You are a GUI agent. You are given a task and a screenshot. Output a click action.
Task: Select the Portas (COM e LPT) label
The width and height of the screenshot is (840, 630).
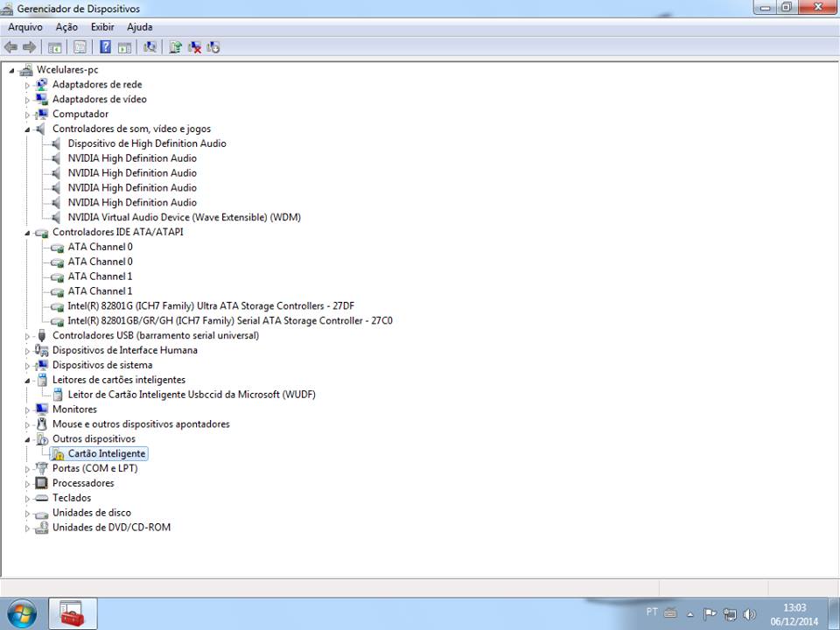coord(94,468)
